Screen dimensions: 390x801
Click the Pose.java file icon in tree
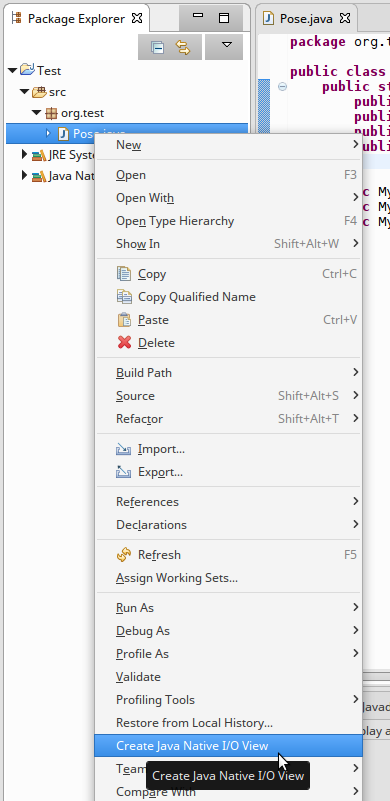point(63,134)
